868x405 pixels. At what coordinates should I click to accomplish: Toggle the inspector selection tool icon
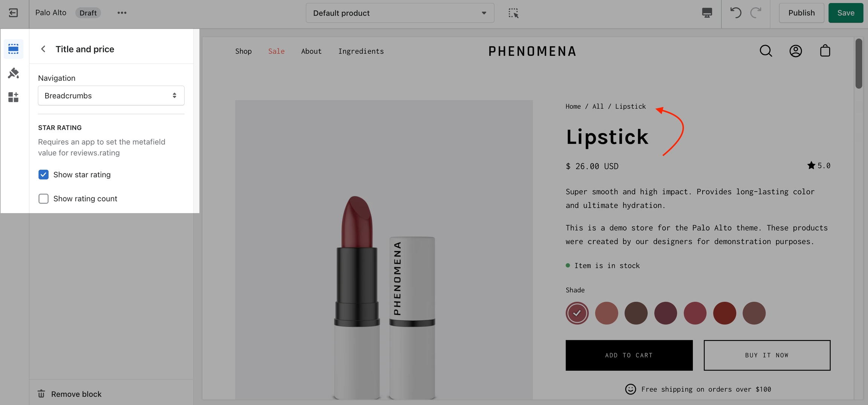pyautogui.click(x=513, y=13)
